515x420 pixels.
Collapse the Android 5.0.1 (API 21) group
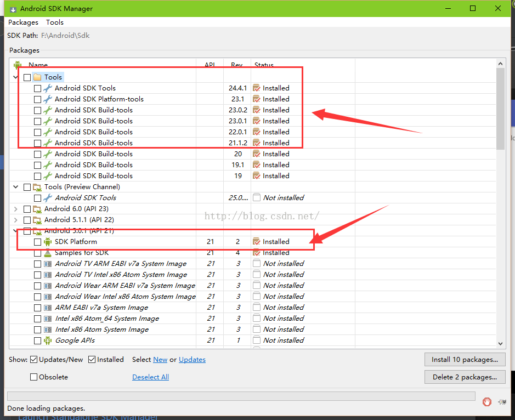15,230
